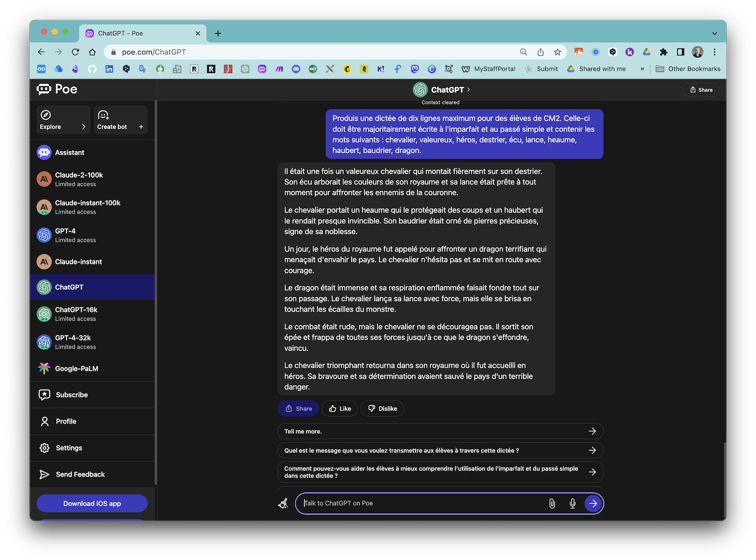Click the clear context broom icon
This screenshot has height=560, width=756.
pos(283,503)
